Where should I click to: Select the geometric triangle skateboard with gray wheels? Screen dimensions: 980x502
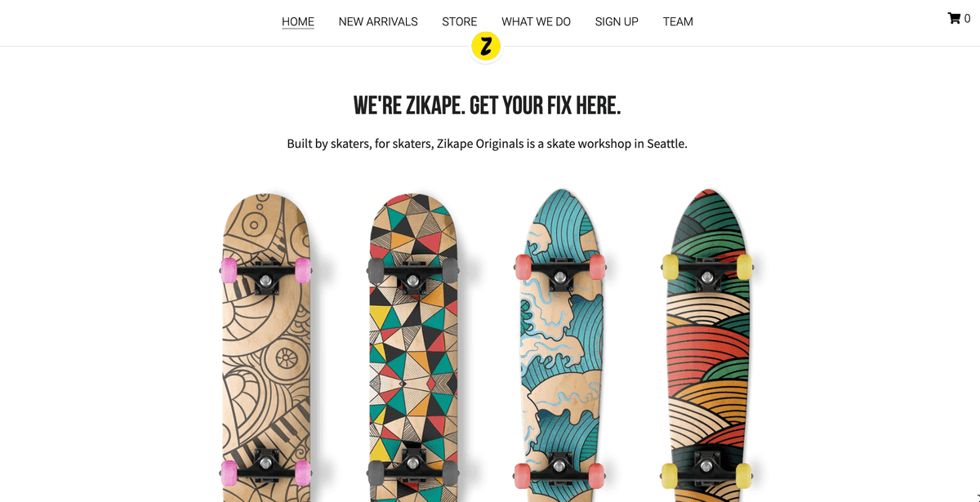(413, 347)
